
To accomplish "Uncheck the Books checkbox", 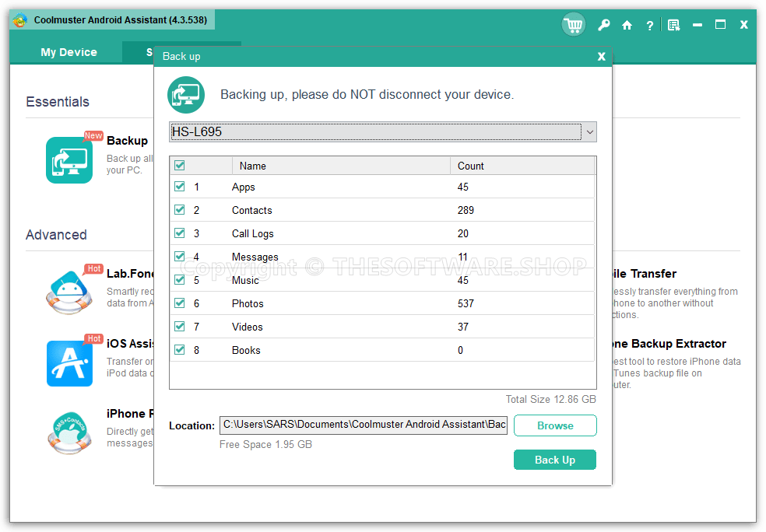I will (x=180, y=350).
